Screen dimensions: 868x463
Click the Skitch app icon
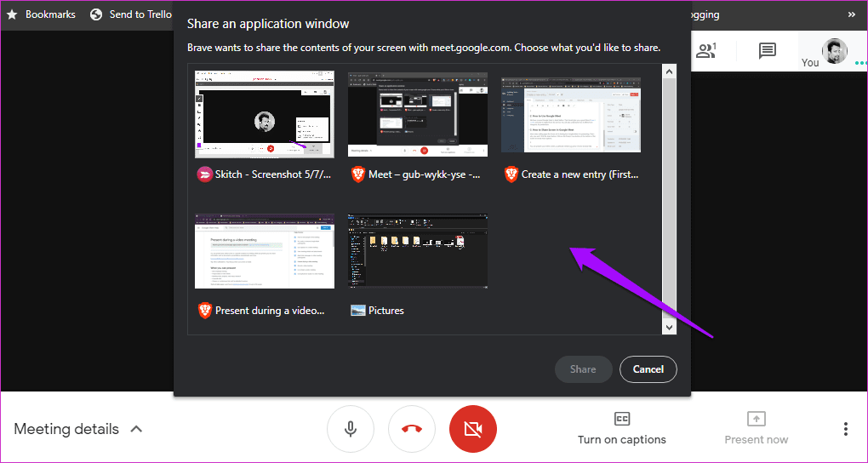coord(205,174)
